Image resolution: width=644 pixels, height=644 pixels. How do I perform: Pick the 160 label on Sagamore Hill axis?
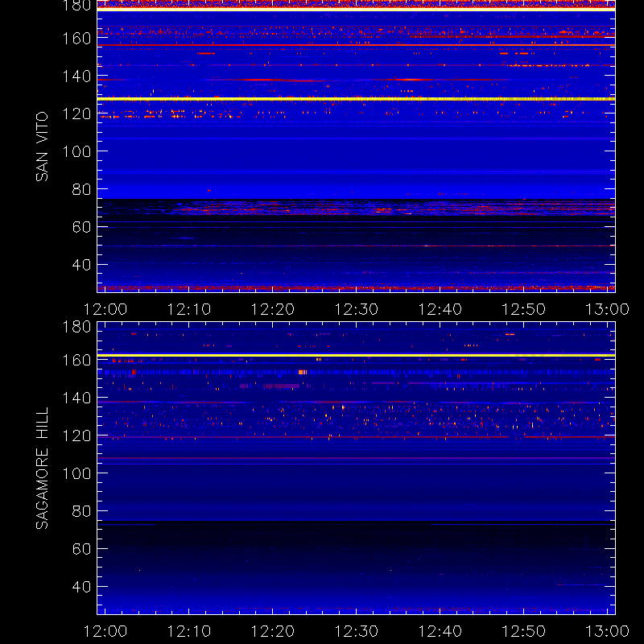76,360
